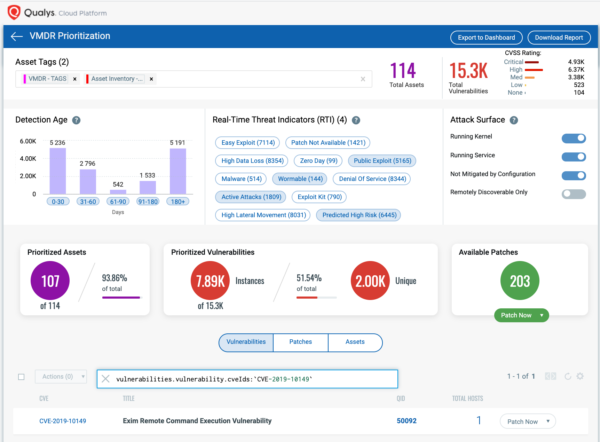Screen dimensions: 600x442
Task: Switch to the Assets tab
Action: (354, 342)
